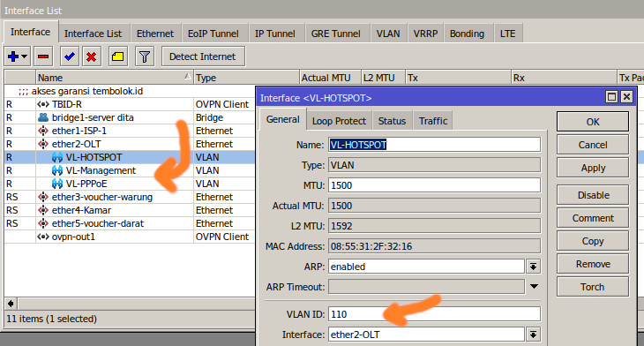Click the Apply button

click(593, 168)
